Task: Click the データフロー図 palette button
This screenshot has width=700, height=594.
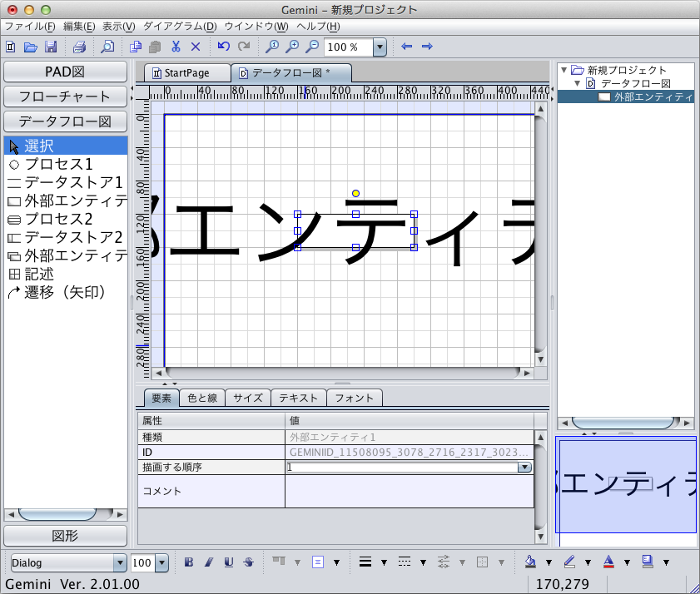Action: click(65, 121)
